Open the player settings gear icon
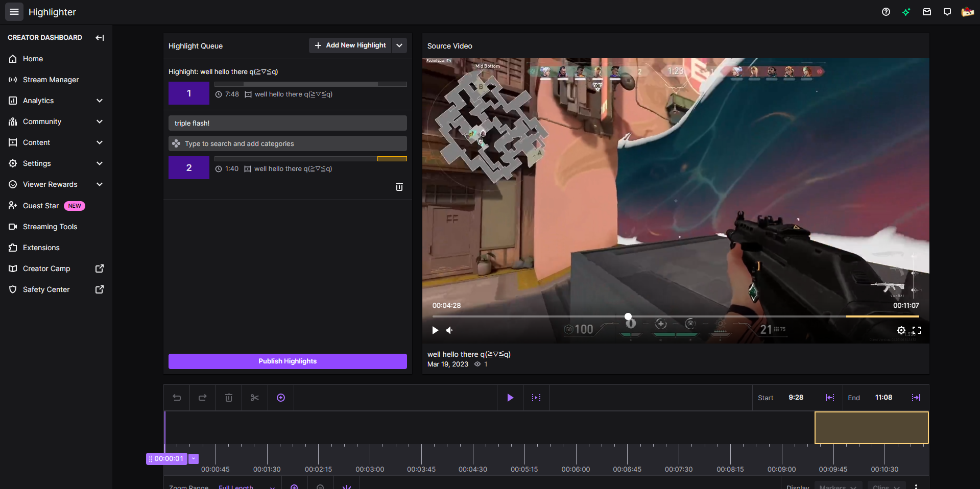980x489 pixels. point(901,330)
